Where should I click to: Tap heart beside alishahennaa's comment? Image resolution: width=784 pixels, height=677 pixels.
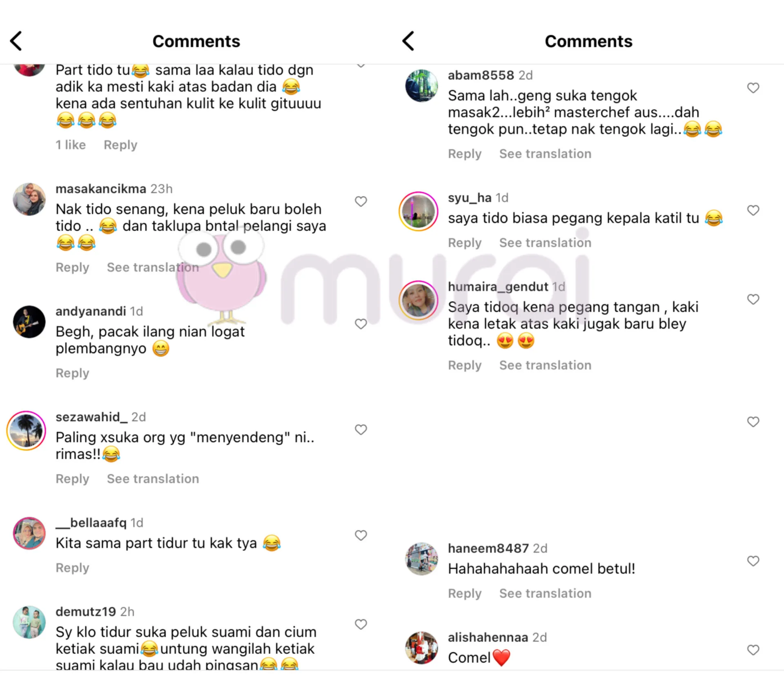[x=753, y=650]
